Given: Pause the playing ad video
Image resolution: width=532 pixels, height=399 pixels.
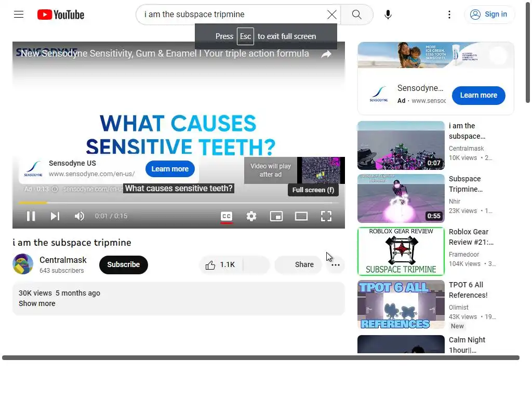Looking at the screenshot, I should click(31, 216).
